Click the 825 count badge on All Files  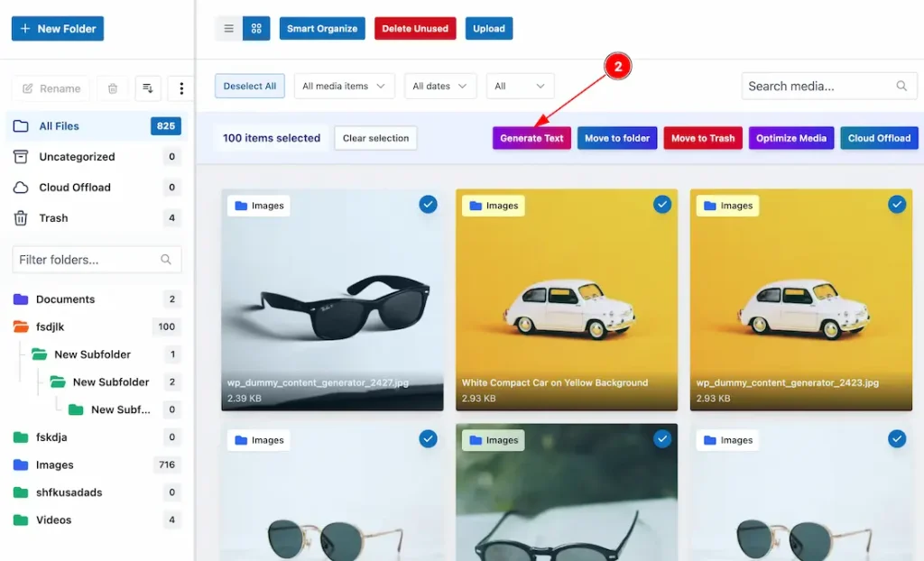pyautogui.click(x=166, y=126)
